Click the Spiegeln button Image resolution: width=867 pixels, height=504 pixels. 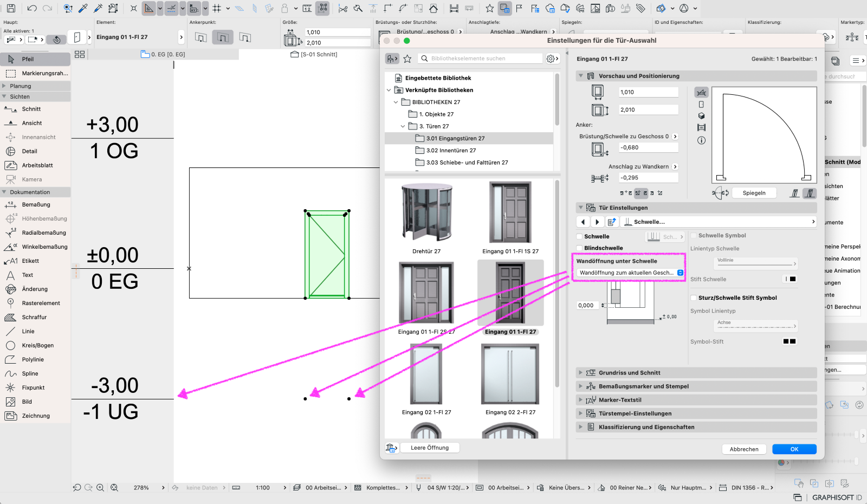click(x=754, y=193)
